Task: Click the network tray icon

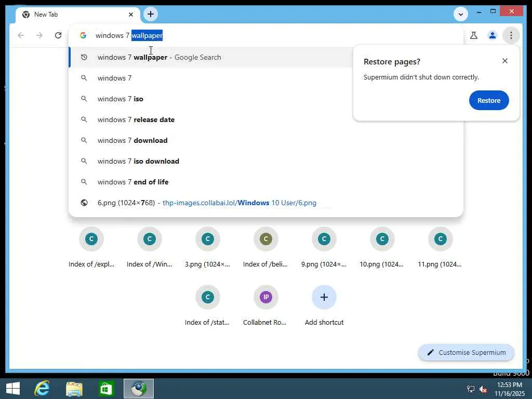Action: pyautogui.click(x=470, y=389)
